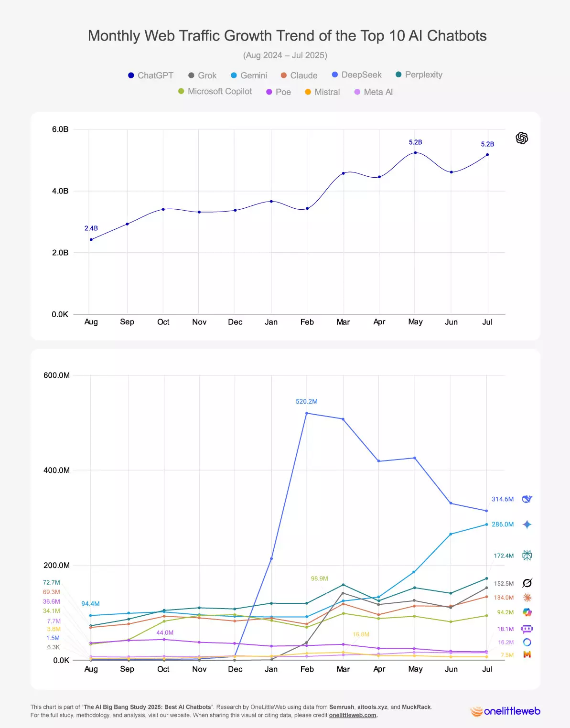
Task: Click the Perplexity legend label
Action: coord(424,75)
